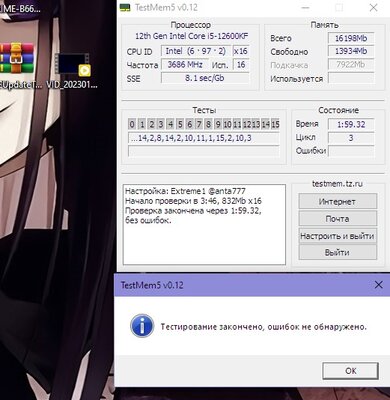Click the log line Настройка: Extreme1 @anta777
Image resolution: width=390 pixels, height=400 pixels.
click(185, 191)
